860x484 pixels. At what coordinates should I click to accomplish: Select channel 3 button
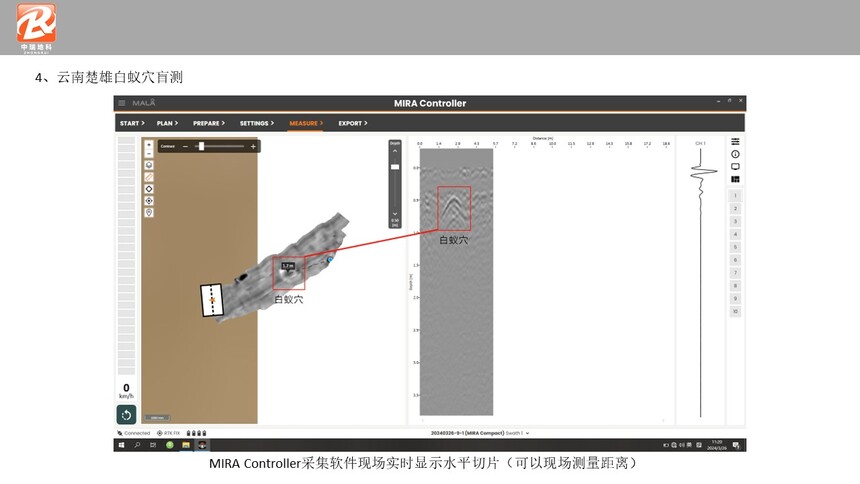click(735, 221)
